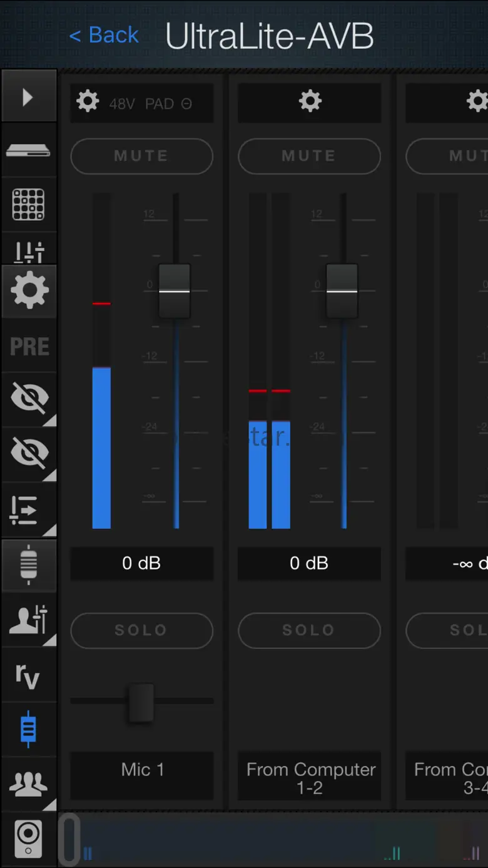
Task: Open From Computer 1-2 gear settings
Action: (310, 101)
